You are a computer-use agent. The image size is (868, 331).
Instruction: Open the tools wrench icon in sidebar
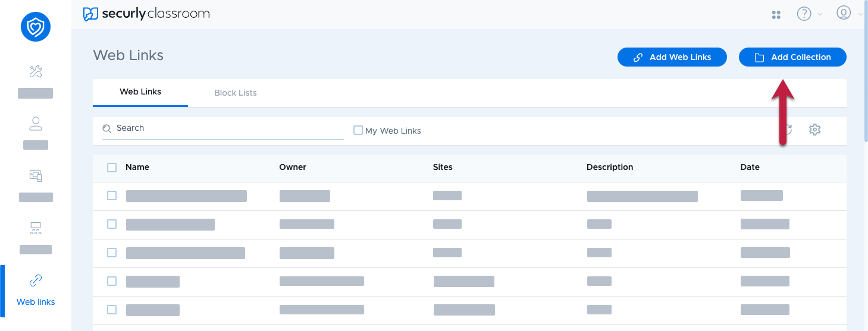[x=36, y=72]
